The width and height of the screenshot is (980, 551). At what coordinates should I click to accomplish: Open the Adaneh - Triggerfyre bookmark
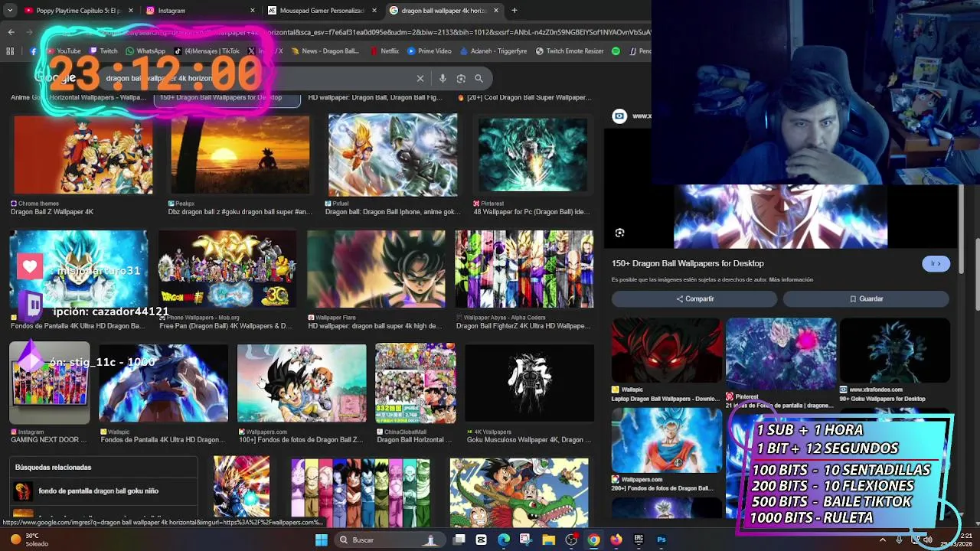click(x=492, y=51)
